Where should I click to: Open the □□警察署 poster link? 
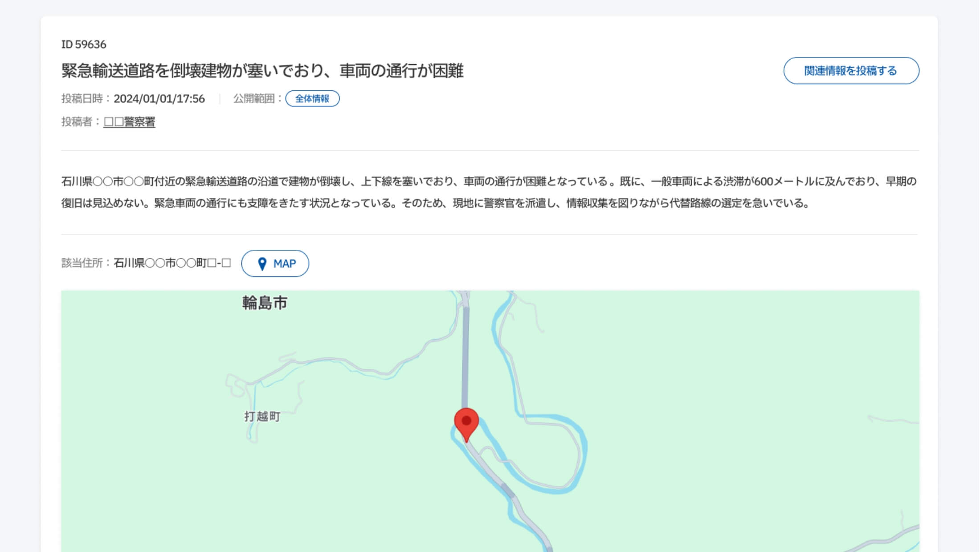[130, 122]
